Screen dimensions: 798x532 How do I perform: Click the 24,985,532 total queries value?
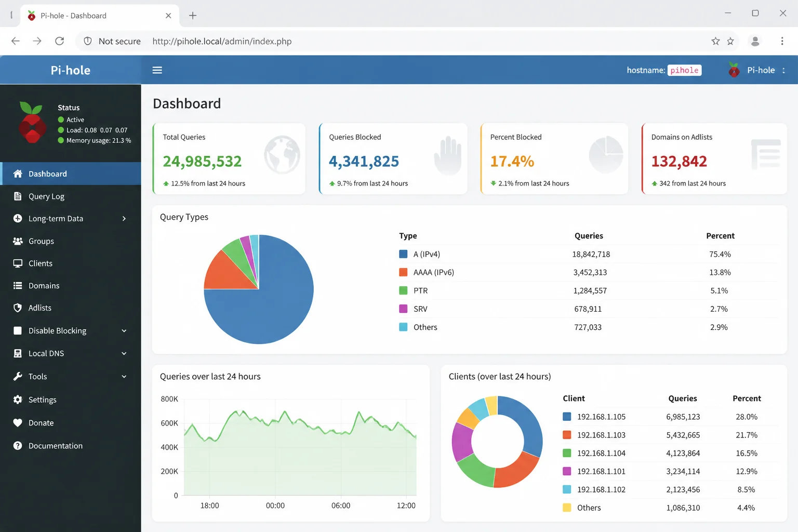click(202, 162)
